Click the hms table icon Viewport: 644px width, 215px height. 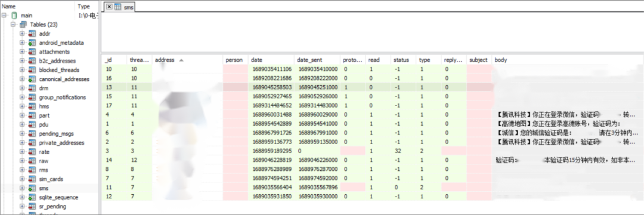click(32, 106)
